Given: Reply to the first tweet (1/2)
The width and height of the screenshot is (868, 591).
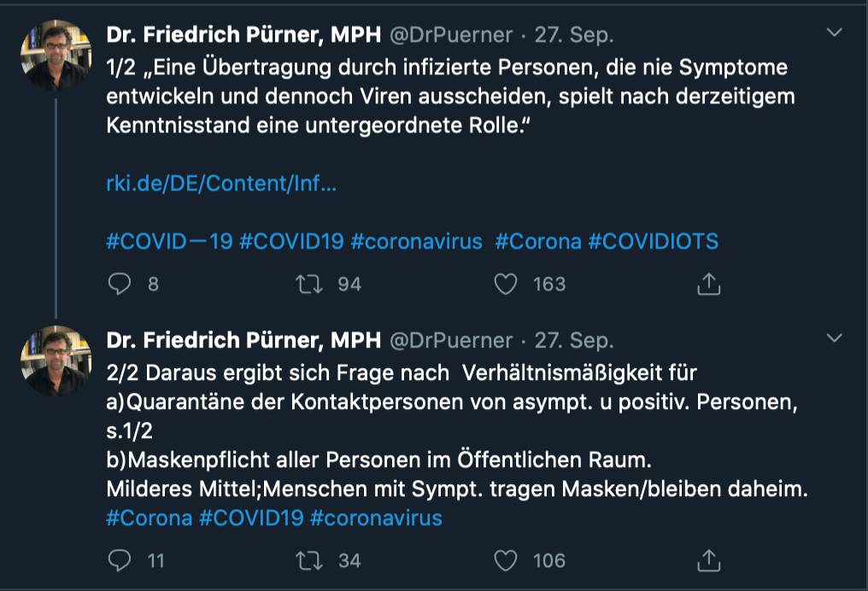Looking at the screenshot, I should pos(120,284).
